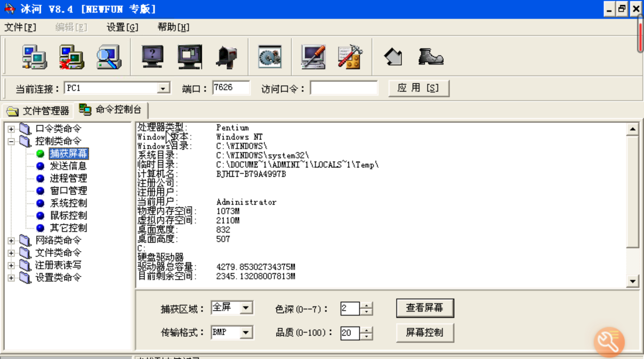Increase the 色深 value with up arrow

coord(366,306)
